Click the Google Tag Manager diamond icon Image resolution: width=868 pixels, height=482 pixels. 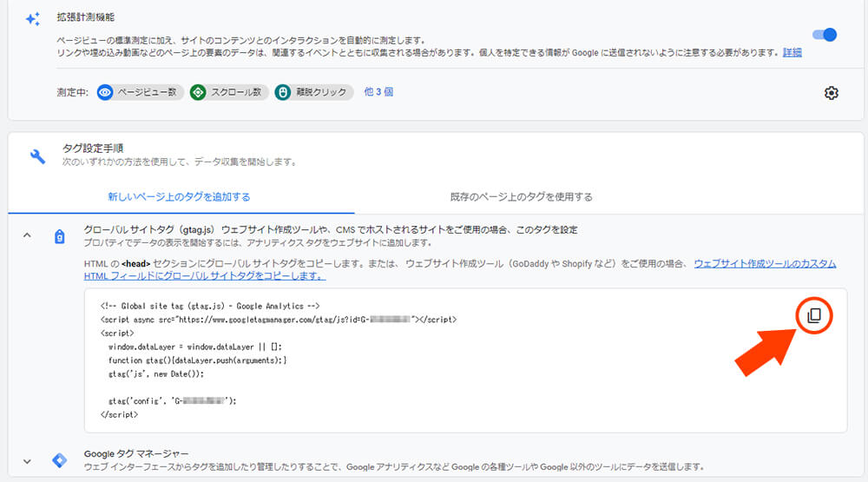(x=59, y=459)
